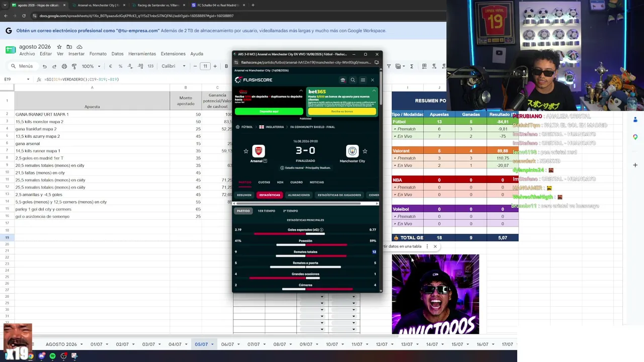Viewport: 644px width, 362px height.
Task: Open the Datos menu
Action: [117, 54]
